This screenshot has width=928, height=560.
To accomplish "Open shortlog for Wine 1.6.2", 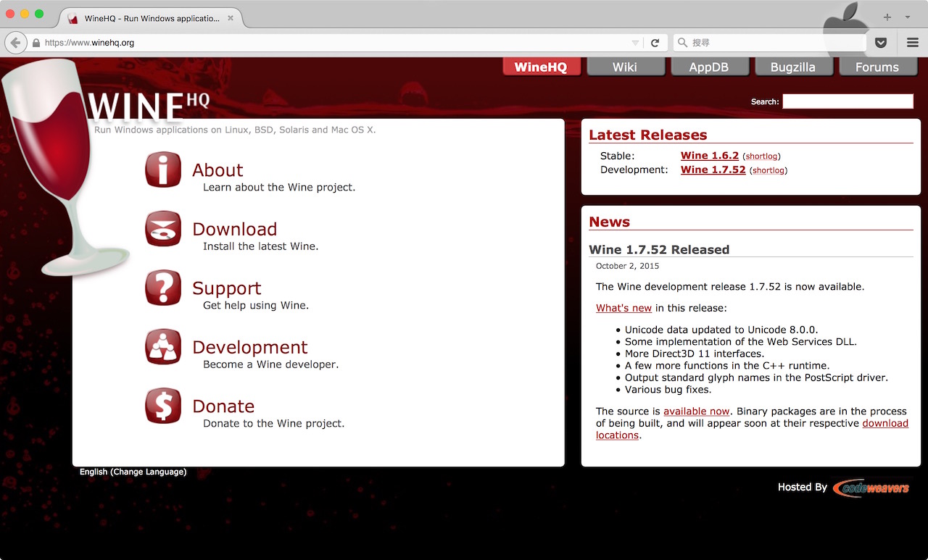I will click(761, 156).
